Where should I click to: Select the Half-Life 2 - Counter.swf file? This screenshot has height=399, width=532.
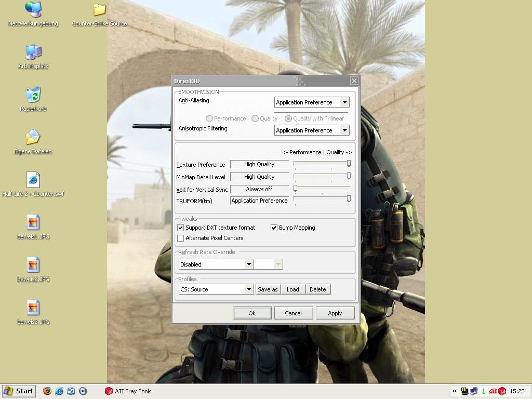(33, 184)
